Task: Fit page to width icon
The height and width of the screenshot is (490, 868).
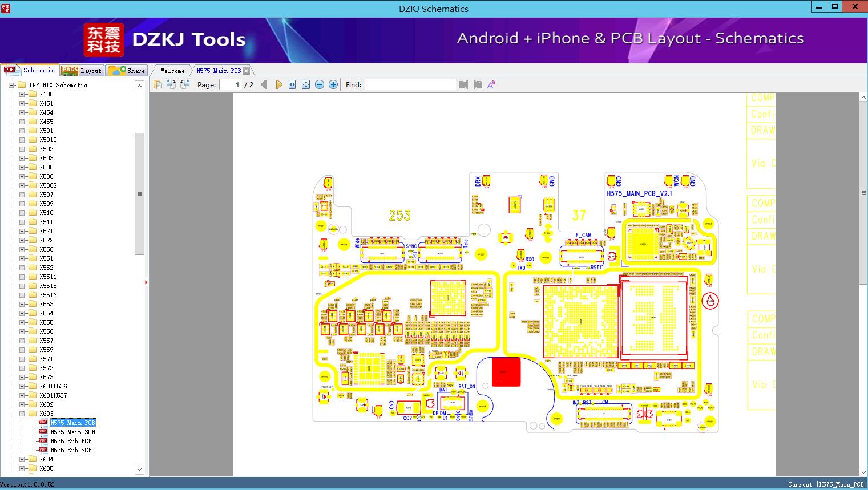Action: [292, 84]
